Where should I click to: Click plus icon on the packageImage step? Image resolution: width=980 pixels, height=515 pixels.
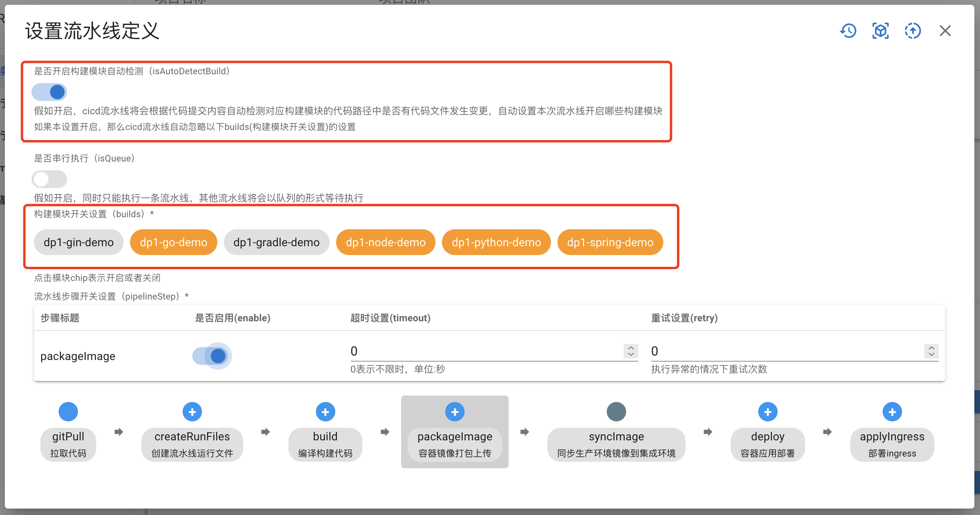pos(454,411)
